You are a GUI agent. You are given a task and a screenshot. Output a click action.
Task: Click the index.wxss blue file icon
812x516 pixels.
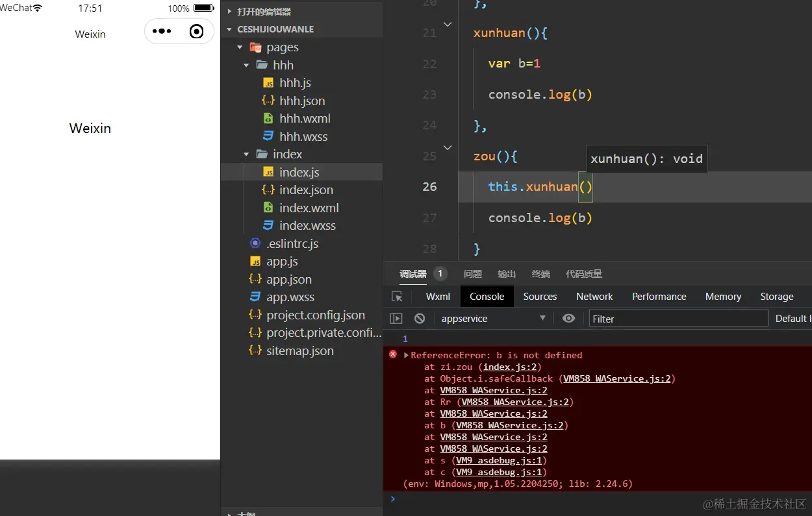(x=268, y=225)
